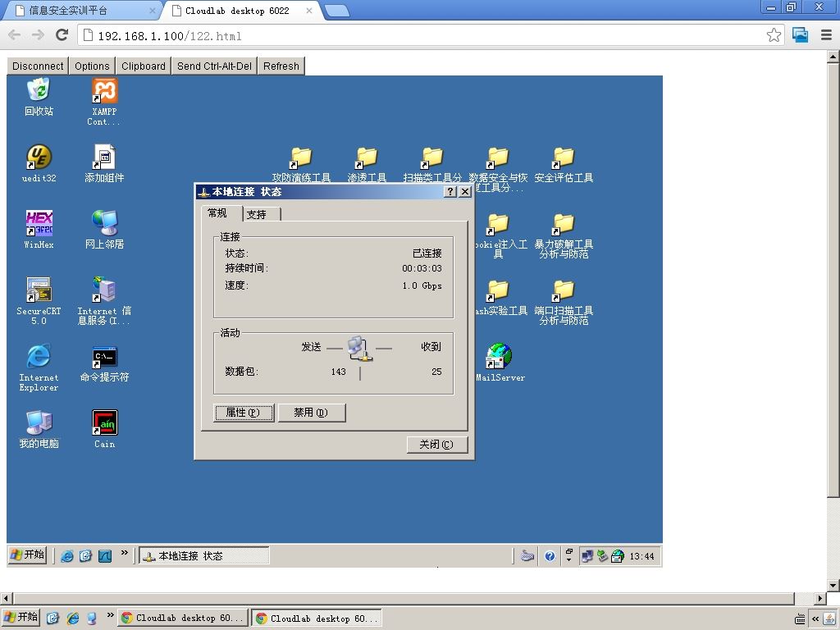
Task: Click the Internet Explorer quick launch icon in remote taskbar
Action: [x=67, y=556]
